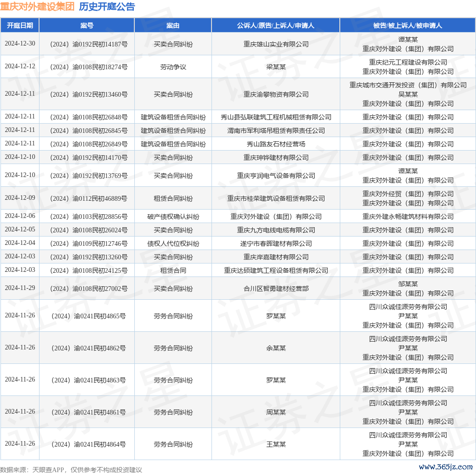Click plaintiff 遂宁市春晖建材有限公司
The height and width of the screenshot is (474, 476).
pyautogui.click(x=276, y=244)
